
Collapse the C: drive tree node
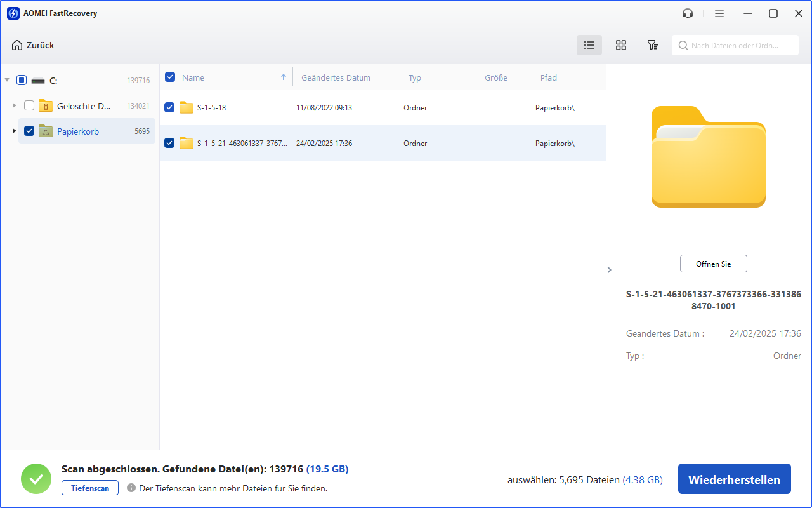pyautogui.click(x=7, y=80)
